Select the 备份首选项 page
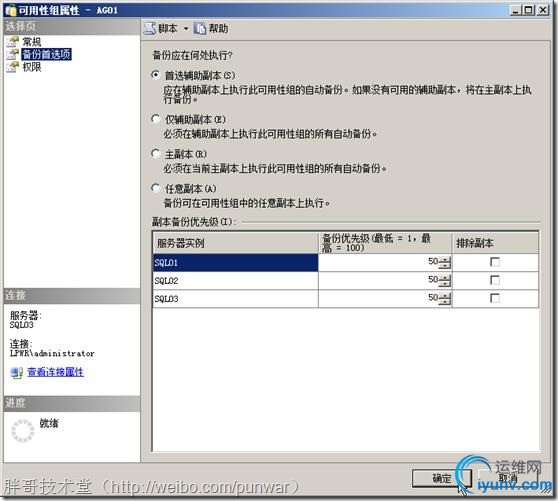Viewport: 558px width, 501px height. [47, 54]
